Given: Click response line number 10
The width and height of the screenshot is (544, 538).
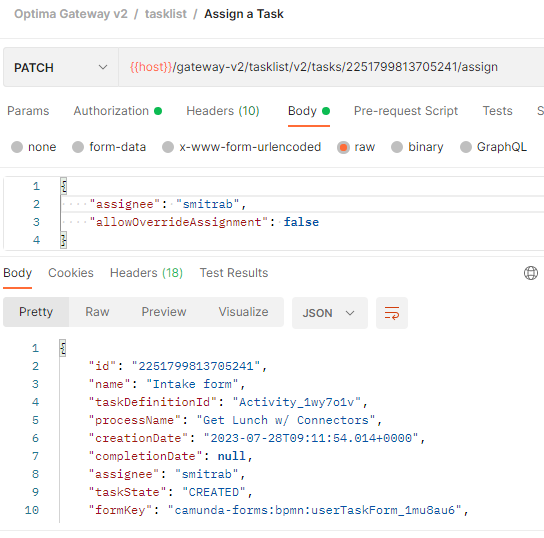Looking at the screenshot, I should [32, 510].
